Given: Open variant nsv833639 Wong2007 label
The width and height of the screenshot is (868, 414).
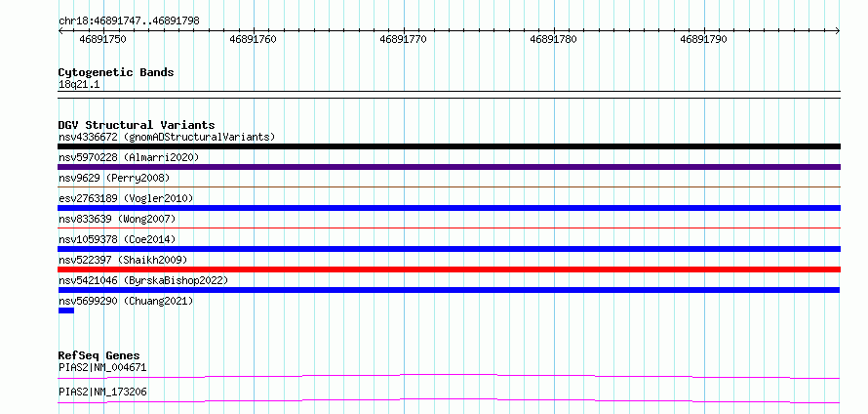Looking at the screenshot, I should 117,219.
